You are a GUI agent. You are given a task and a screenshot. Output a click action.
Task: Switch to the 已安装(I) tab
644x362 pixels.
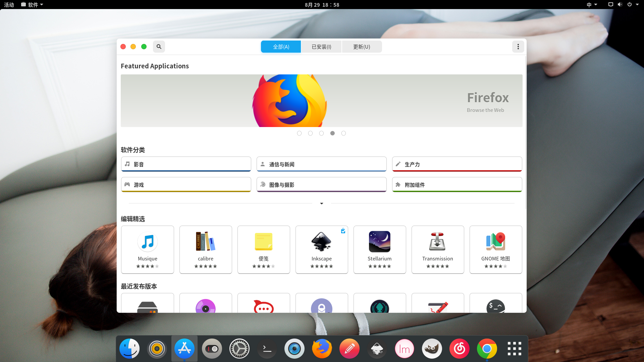(x=321, y=47)
